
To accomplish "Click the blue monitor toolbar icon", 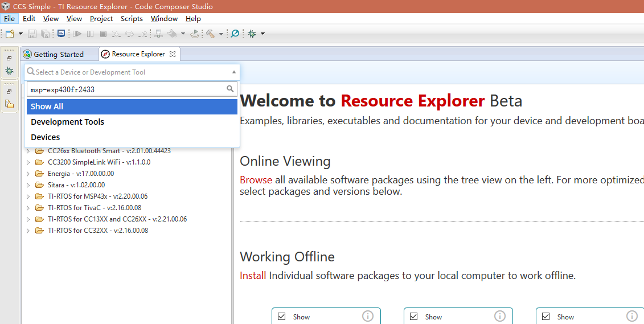I will tap(61, 33).
